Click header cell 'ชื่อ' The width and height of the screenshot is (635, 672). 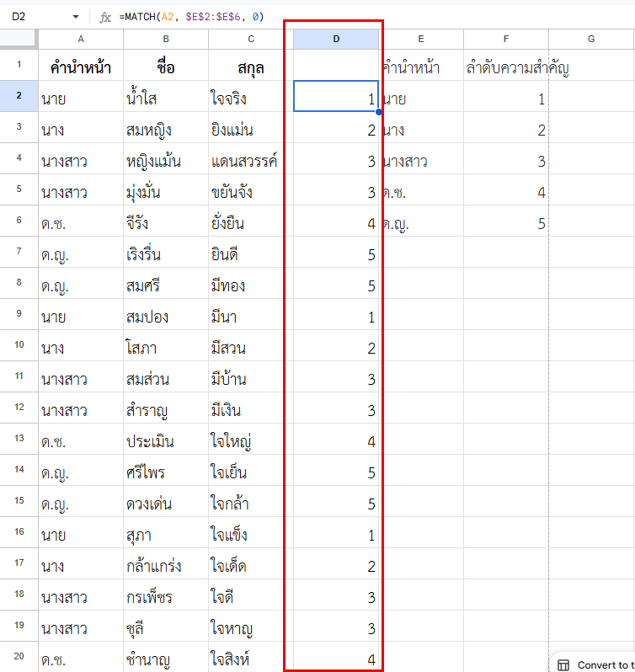pyautogui.click(x=166, y=65)
